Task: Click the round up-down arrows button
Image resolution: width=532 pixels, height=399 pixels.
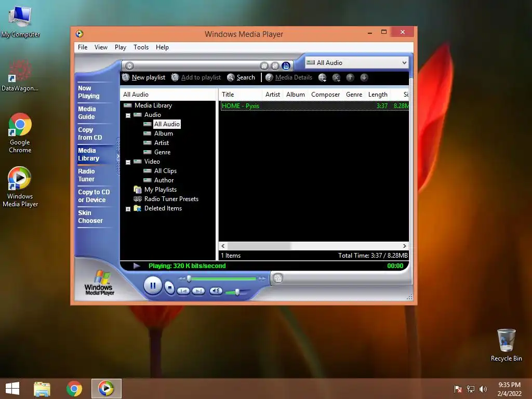Action: click(129, 66)
